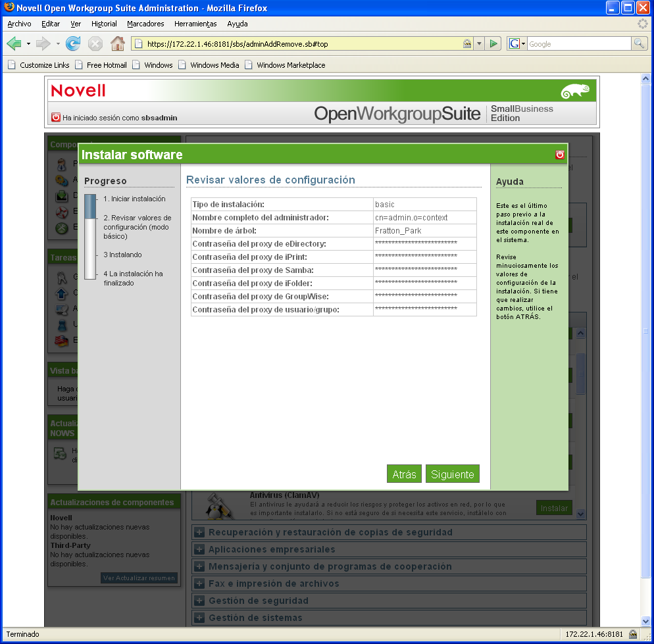Click the Atrás button
Viewport: 654px width, 644px height.
(x=404, y=474)
